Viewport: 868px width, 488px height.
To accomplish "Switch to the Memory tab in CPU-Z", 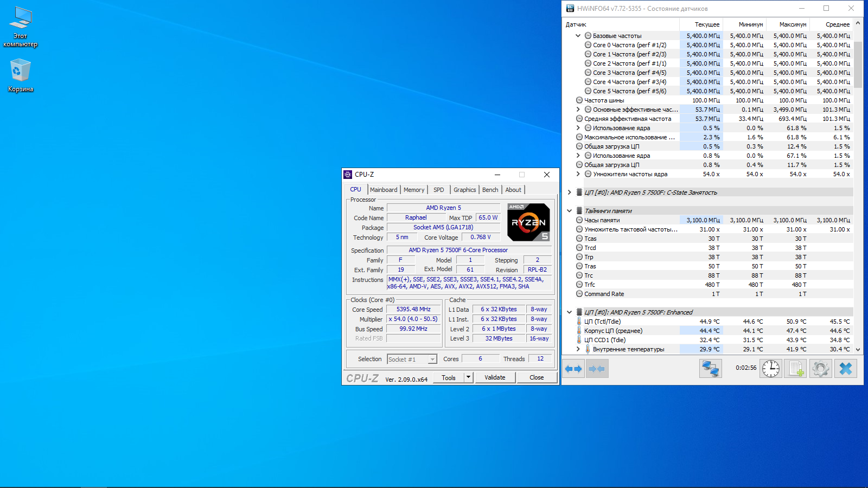I will tap(414, 190).
